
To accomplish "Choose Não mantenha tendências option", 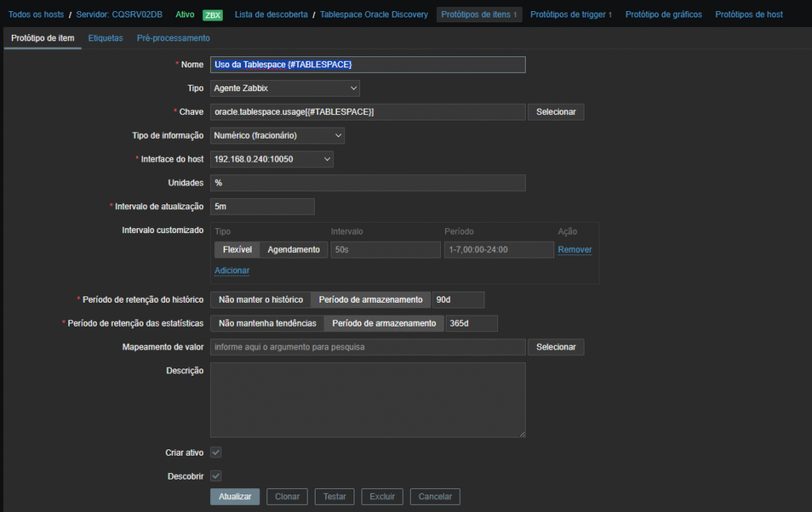I will pyautogui.click(x=267, y=323).
